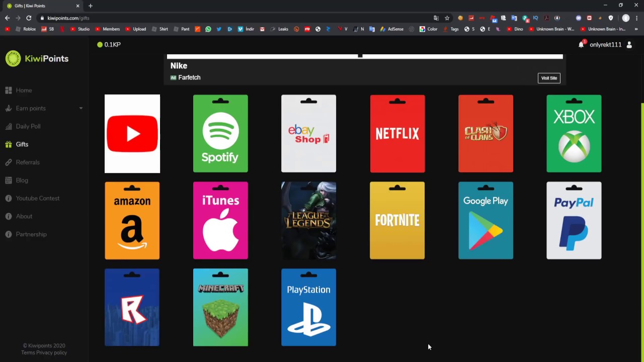Open the Color bookmark
The image size is (644, 362).
(429, 29)
